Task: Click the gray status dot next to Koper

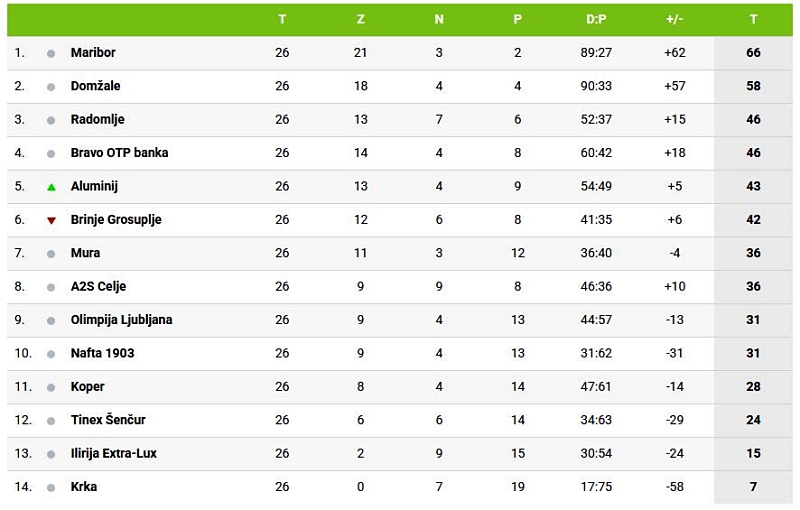Action: [x=51, y=387]
